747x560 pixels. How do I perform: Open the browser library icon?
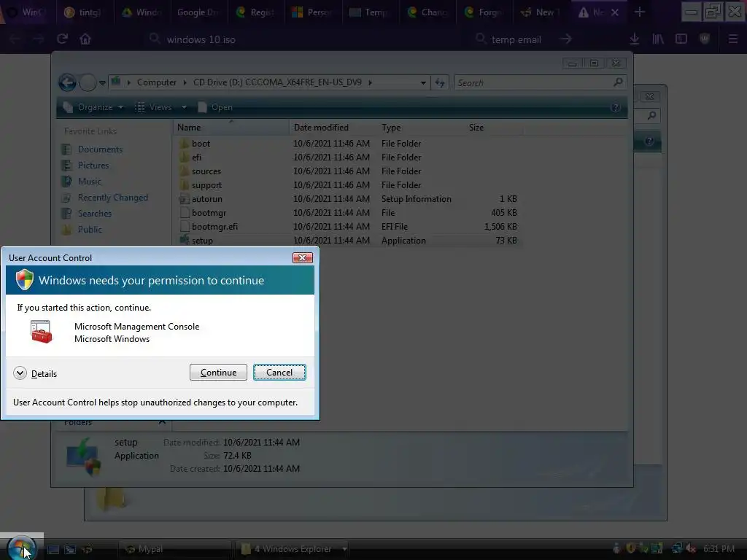coord(658,39)
